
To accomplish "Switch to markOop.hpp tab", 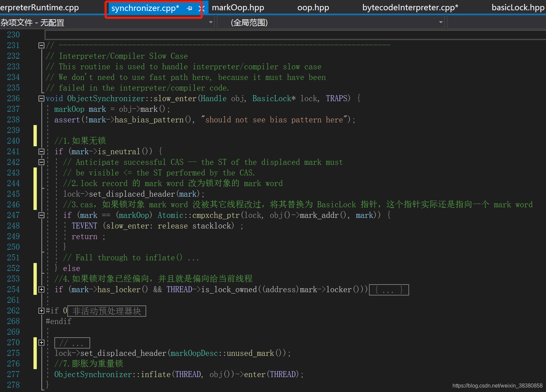I will tap(238, 8).
